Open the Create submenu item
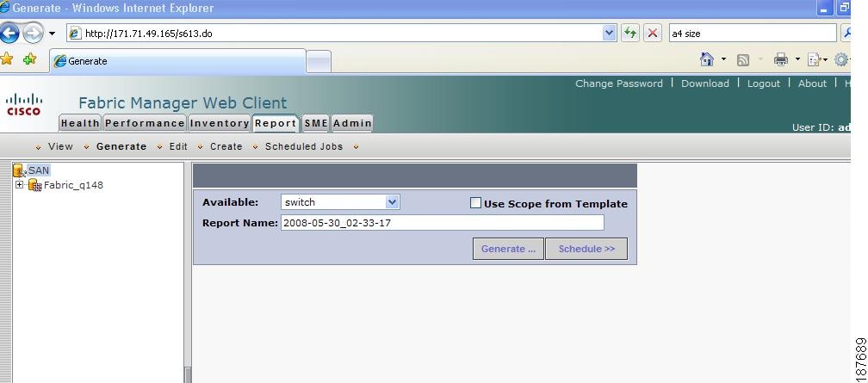 (226, 146)
